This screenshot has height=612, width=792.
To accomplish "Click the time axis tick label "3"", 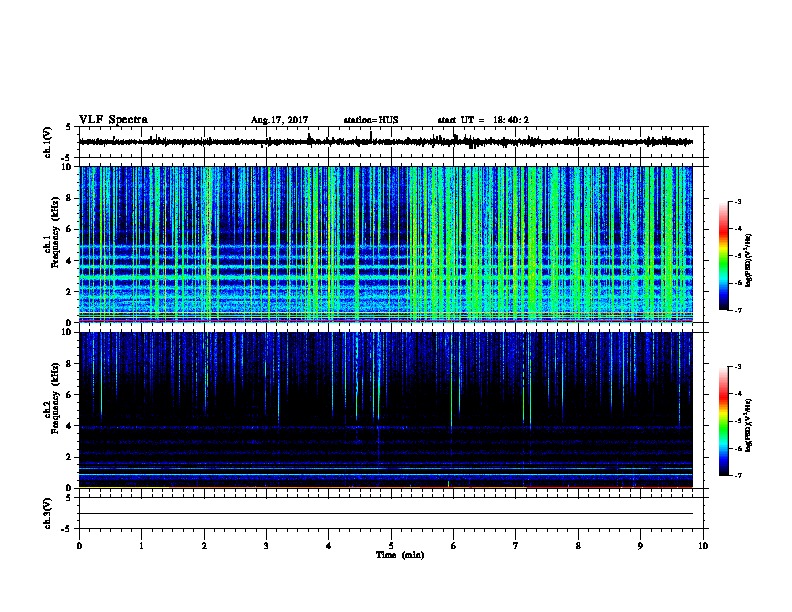I will [266, 546].
